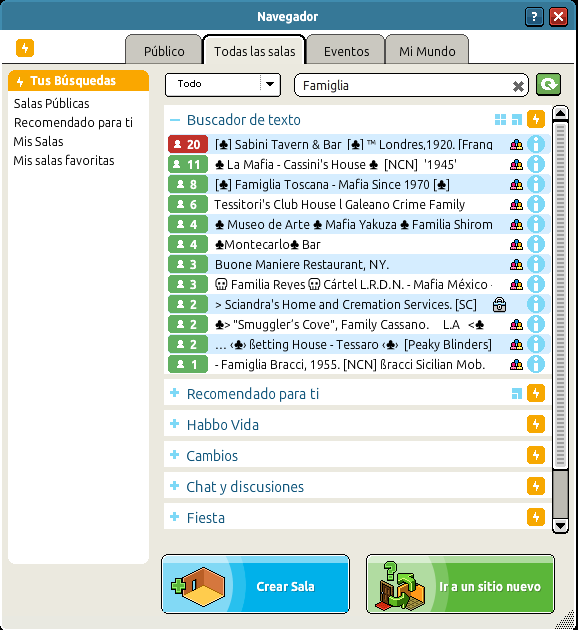Open info for Museo de Arte Mafia Yakuza
The height and width of the screenshot is (630, 578).
(x=536, y=224)
